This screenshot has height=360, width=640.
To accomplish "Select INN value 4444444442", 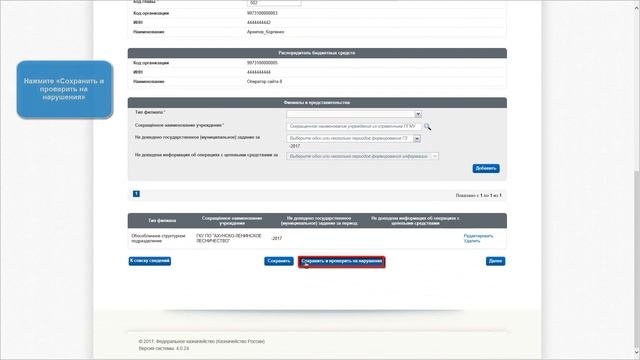I will tap(259, 22).
